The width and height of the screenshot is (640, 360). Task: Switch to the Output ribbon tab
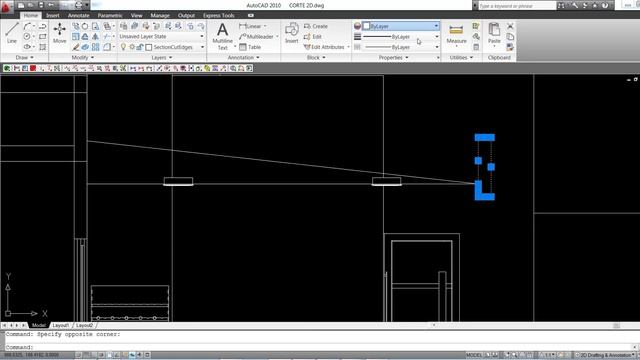(186, 16)
